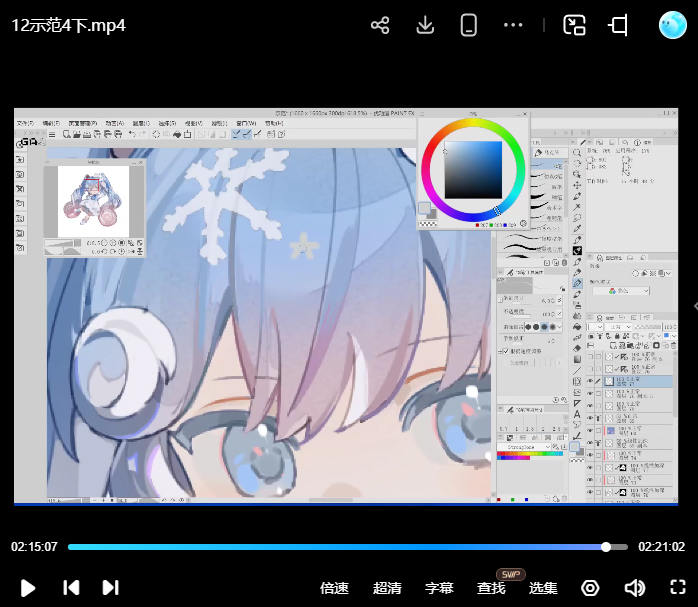Open the 帮助(H) menu in paint app
This screenshot has height=607, width=698.
(274, 123)
